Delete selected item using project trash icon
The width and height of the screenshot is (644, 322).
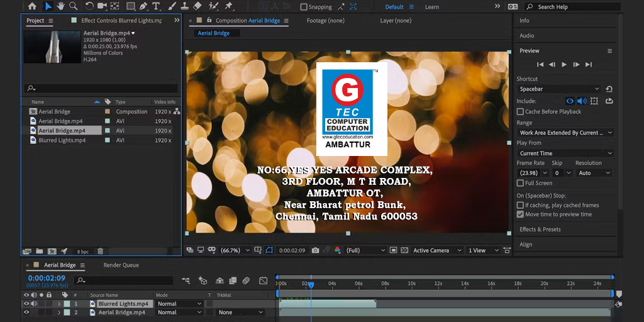100,252
